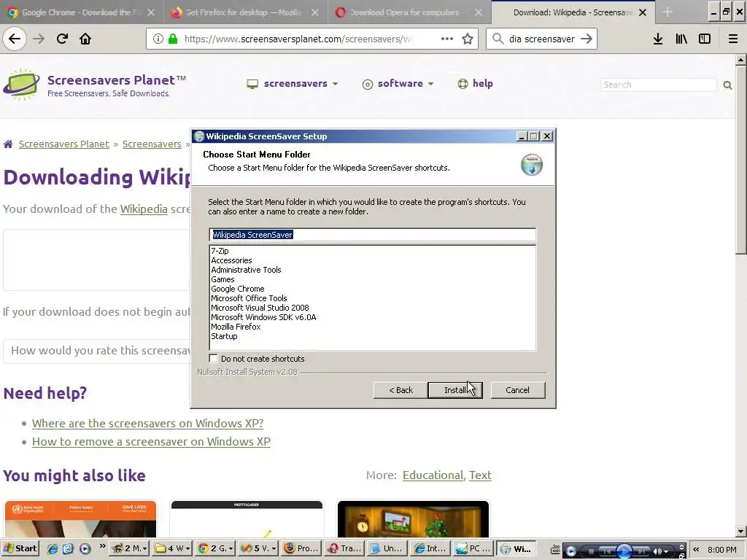Reload the current page
747x560 pixels.
pyautogui.click(x=62, y=39)
